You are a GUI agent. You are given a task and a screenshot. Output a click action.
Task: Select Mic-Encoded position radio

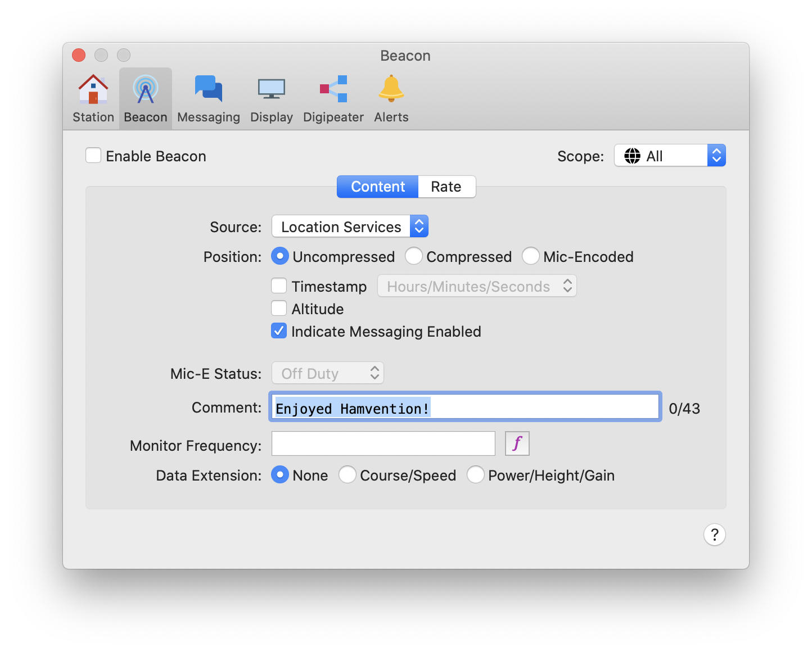point(531,256)
